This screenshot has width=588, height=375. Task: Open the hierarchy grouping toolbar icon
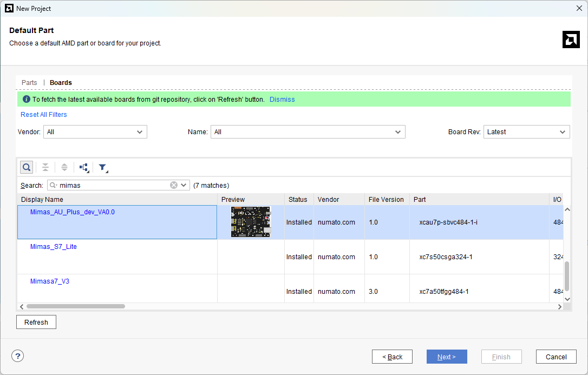[84, 167]
